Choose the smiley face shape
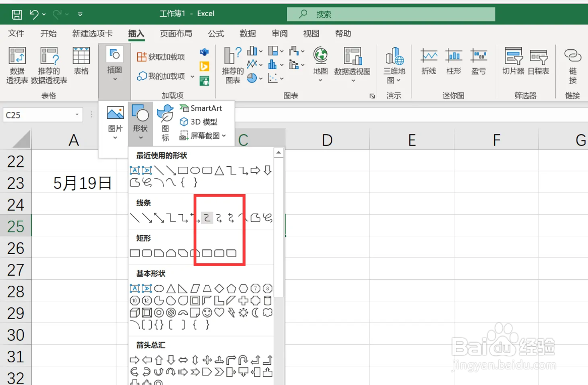Viewport: 588px width, 385px height. [x=207, y=312]
